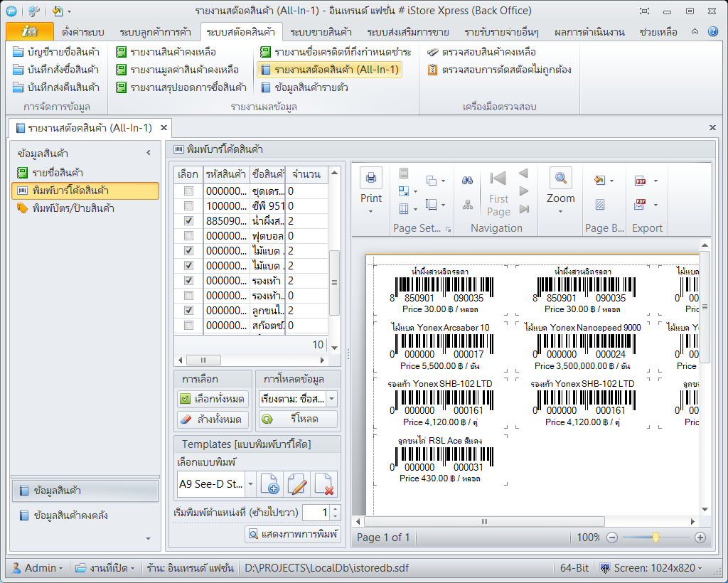The width and height of the screenshot is (728, 583).
Task: Open the Scale tool icon in Page Setup
Action: click(x=404, y=191)
